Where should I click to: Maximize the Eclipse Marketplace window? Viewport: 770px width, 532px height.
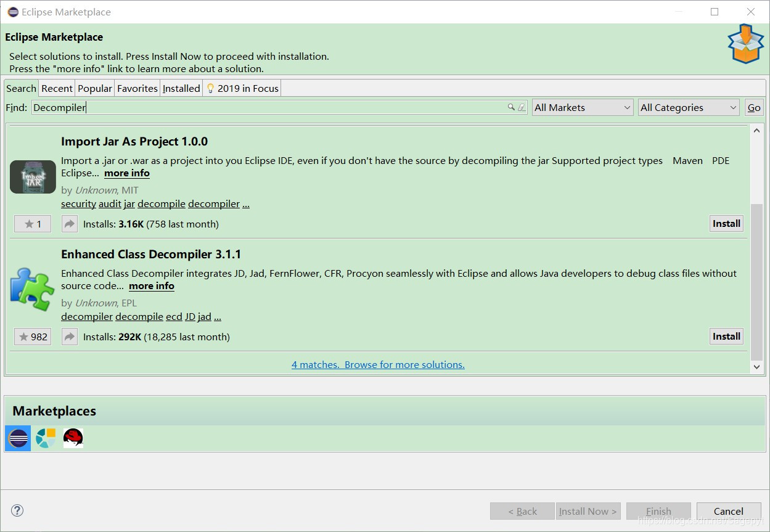click(x=715, y=12)
